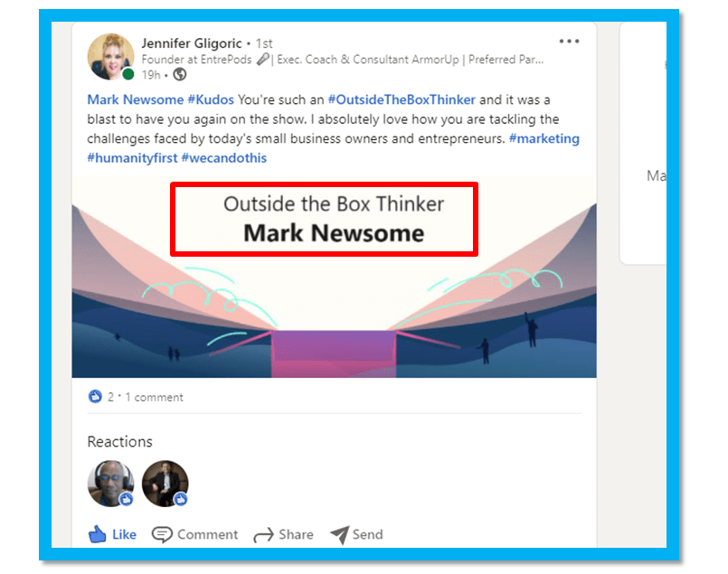Click the #marketing hashtag
The image size is (728, 574).
click(x=544, y=138)
